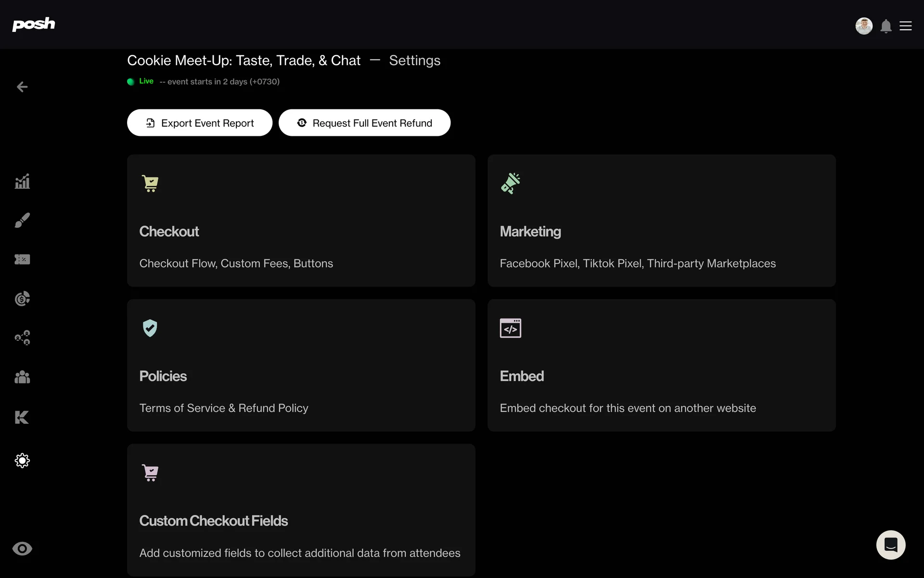This screenshot has width=924, height=578.
Task: Open analytics bar chart in sidebar
Action: point(22,182)
